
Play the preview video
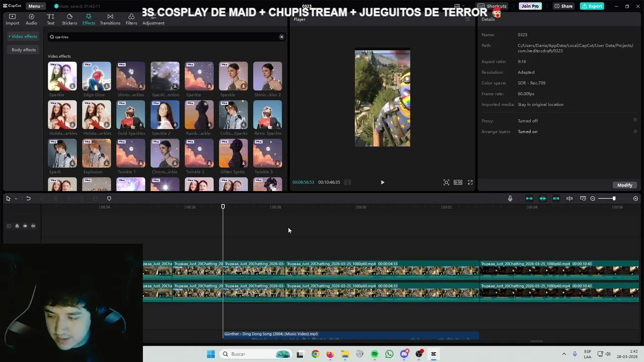[382, 183]
